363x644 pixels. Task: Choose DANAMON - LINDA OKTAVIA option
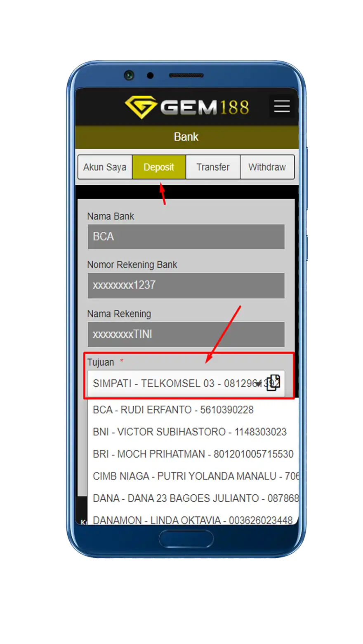tap(193, 519)
